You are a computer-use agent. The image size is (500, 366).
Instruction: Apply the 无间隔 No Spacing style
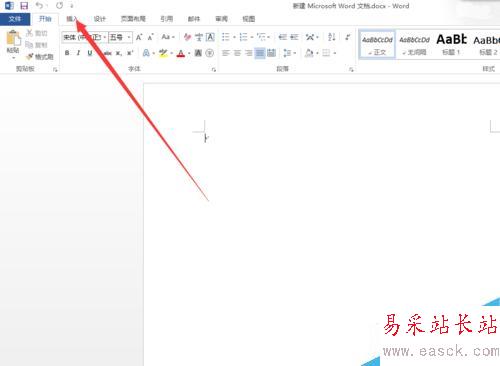[x=415, y=45]
